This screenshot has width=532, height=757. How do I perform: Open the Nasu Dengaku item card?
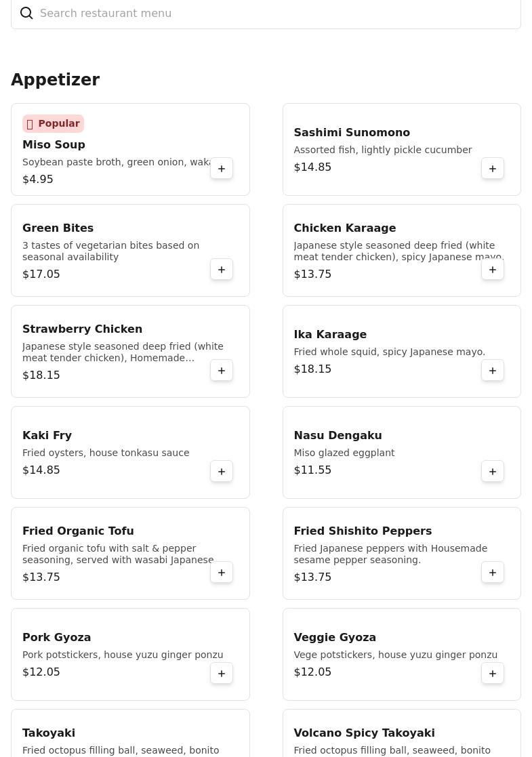coord(402,452)
